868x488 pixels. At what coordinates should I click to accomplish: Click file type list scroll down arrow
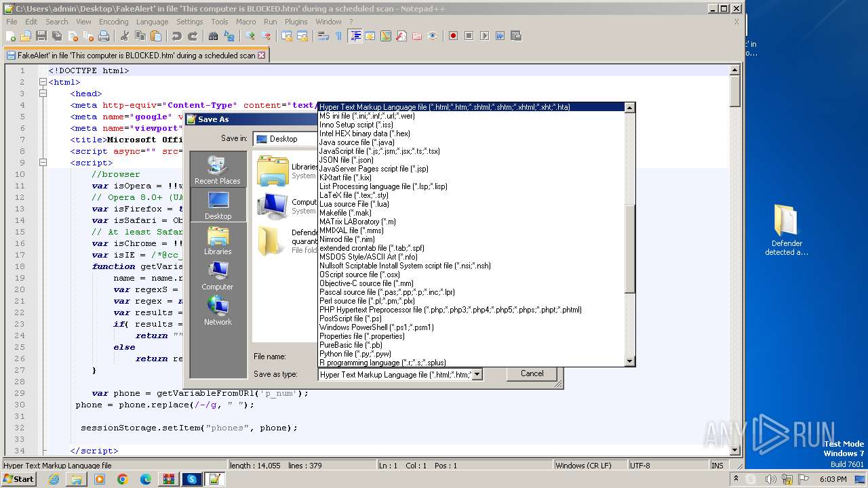pos(630,361)
